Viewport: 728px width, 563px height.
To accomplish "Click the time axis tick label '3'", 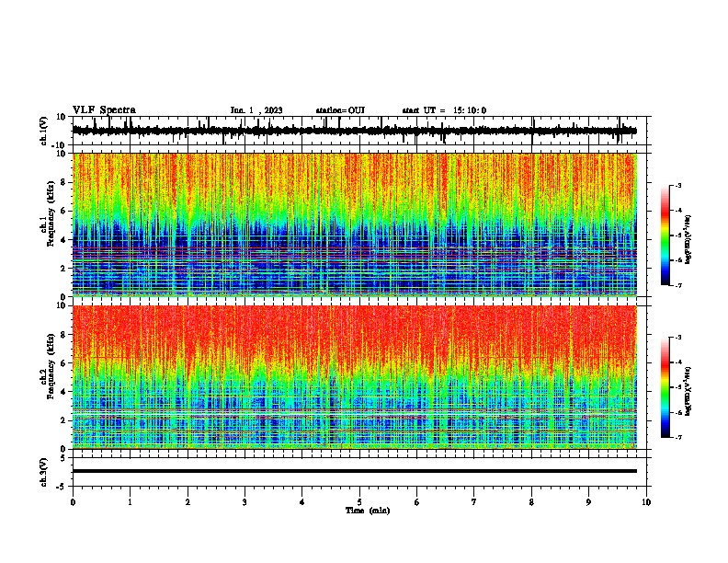I will pyautogui.click(x=245, y=502).
